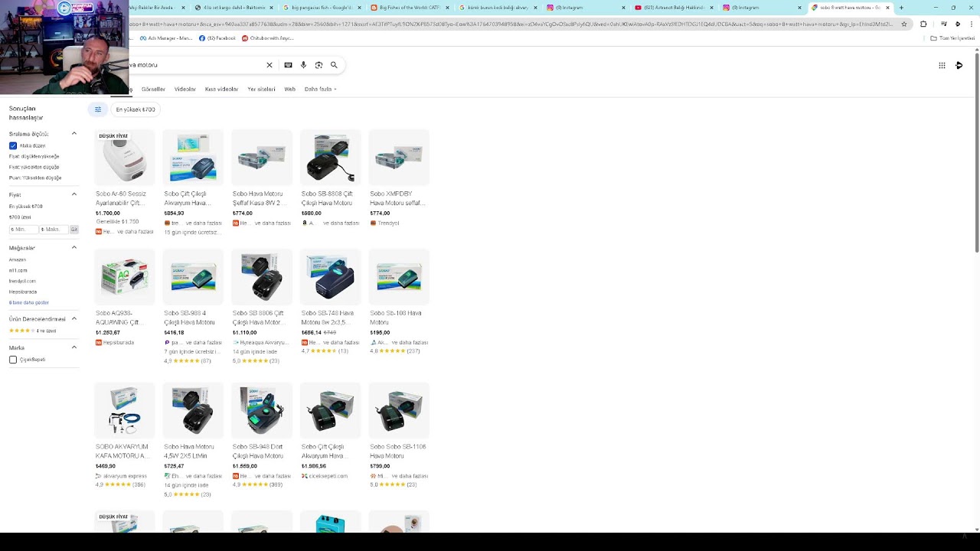
Task: Apply the price range with the Git button
Action: point(74,230)
